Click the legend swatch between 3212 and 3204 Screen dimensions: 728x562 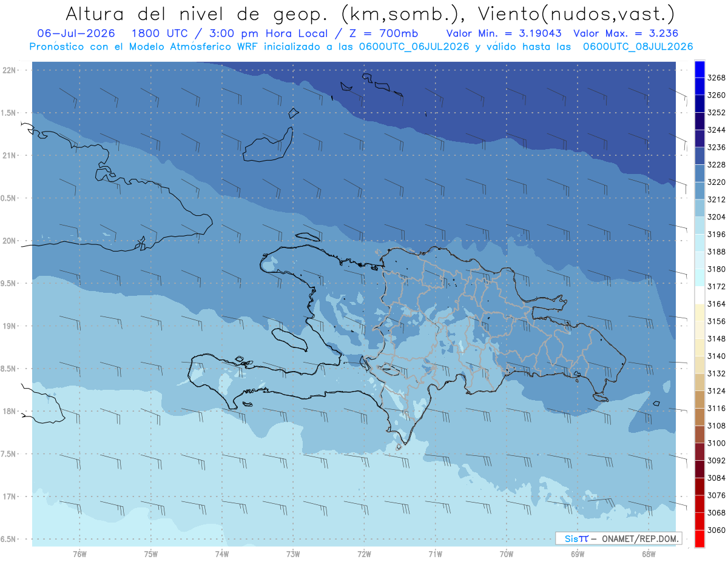pyautogui.click(x=699, y=208)
